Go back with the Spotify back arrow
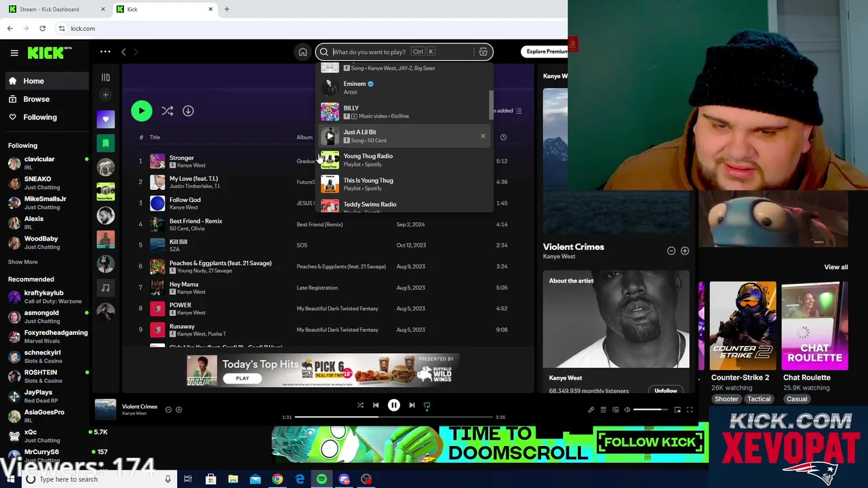 tap(123, 52)
